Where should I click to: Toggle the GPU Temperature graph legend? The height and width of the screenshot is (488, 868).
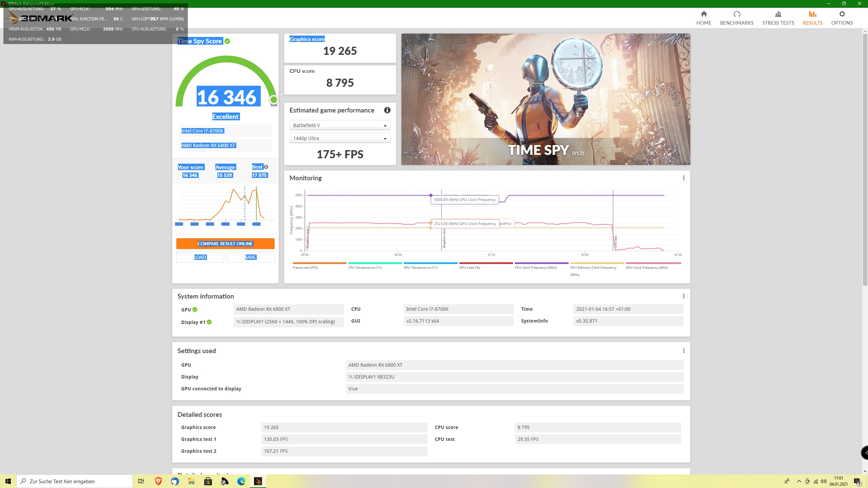420,267
